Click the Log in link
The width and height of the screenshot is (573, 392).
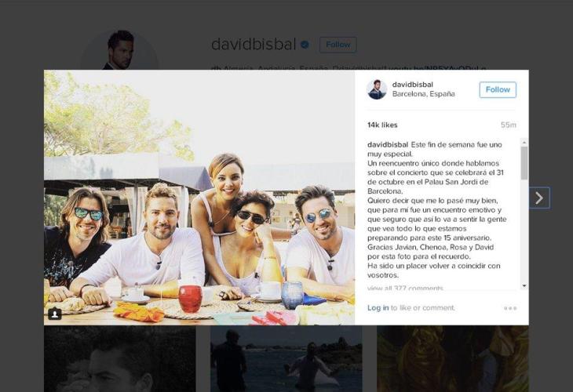point(378,307)
